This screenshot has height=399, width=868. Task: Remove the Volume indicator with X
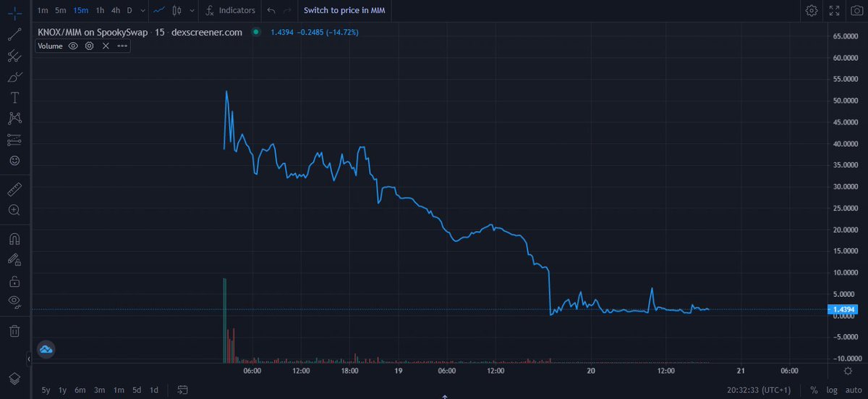coord(106,46)
